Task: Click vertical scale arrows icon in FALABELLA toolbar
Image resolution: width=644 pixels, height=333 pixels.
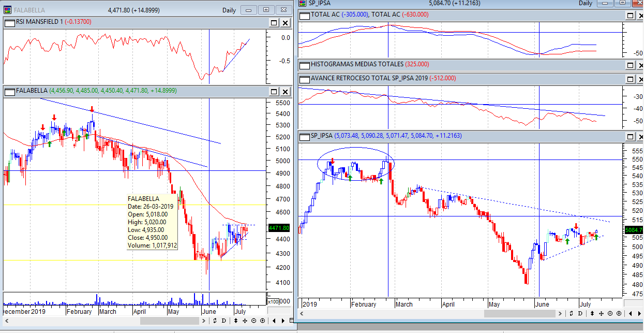Action: (236, 321)
